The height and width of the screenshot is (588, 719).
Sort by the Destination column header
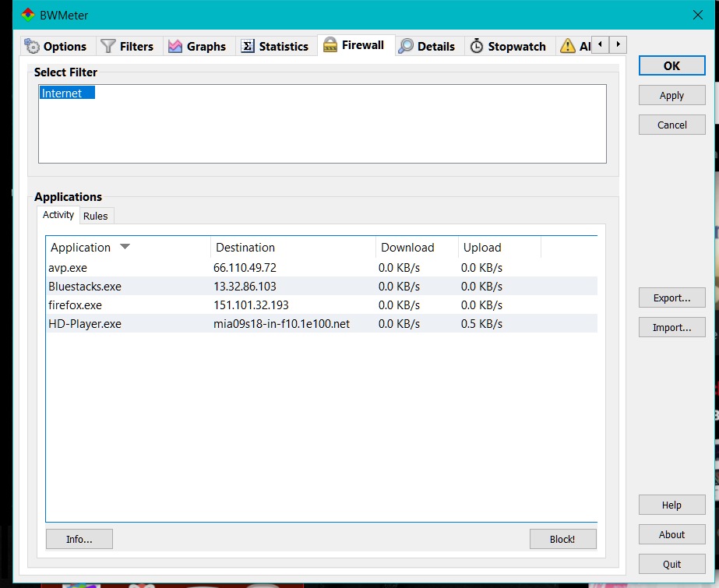click(293, 248)
